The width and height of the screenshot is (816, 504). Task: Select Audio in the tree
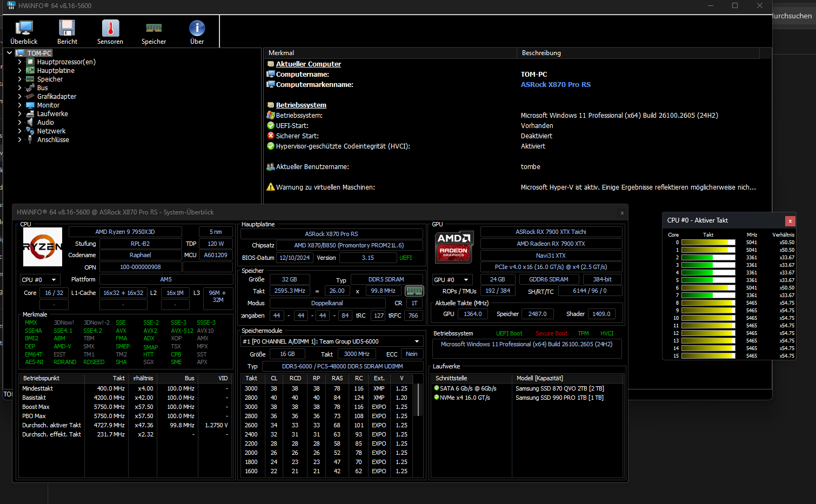pos(45,122)
